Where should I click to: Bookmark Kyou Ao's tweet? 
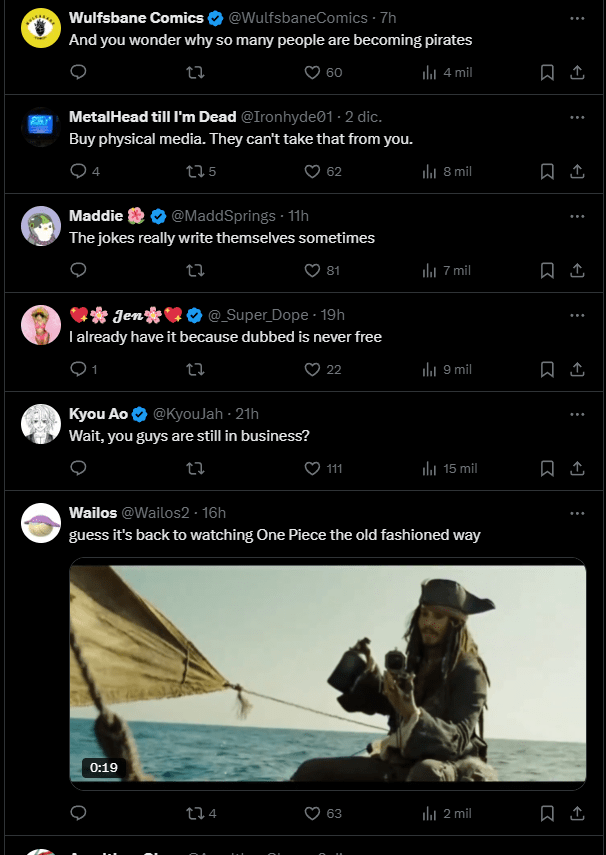pos(547,468)
